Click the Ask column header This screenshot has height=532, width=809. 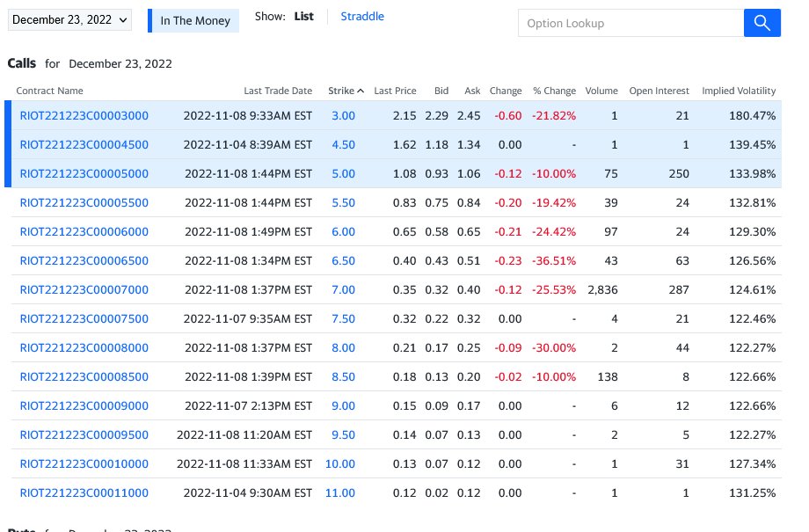tap(472, 91)
